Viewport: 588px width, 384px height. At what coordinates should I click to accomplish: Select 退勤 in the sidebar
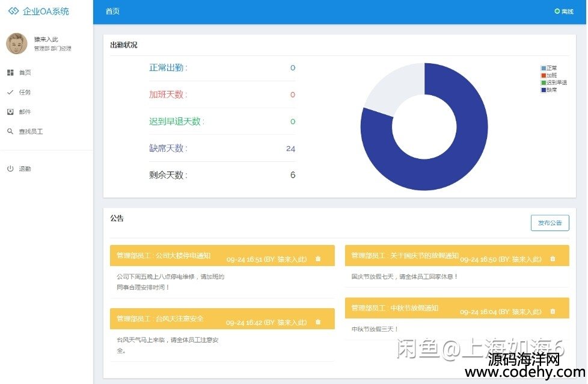click(25, 169)
